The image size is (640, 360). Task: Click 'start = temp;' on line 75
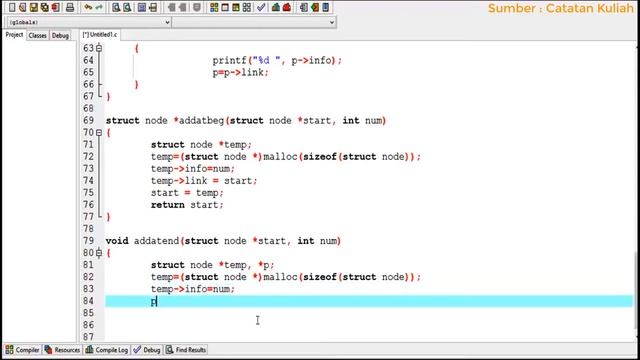point(187,193)
